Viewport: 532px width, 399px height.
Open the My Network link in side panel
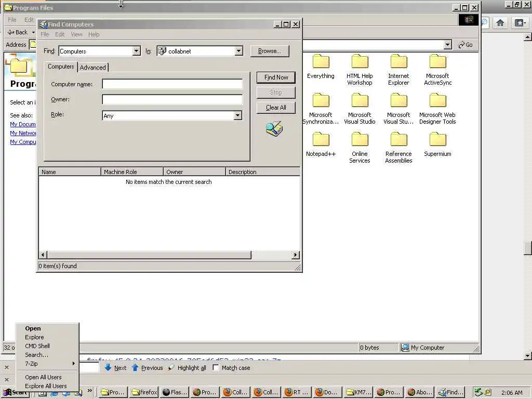[x=23, y=133]
